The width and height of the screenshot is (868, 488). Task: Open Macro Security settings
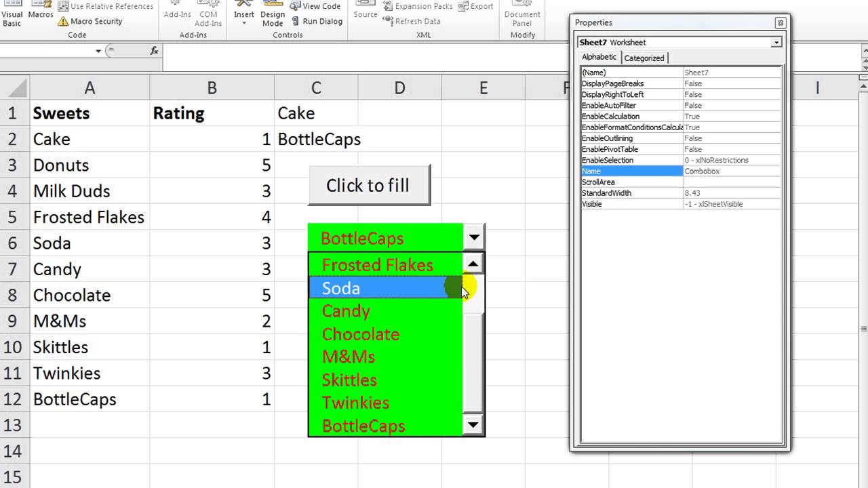point(90,21)
